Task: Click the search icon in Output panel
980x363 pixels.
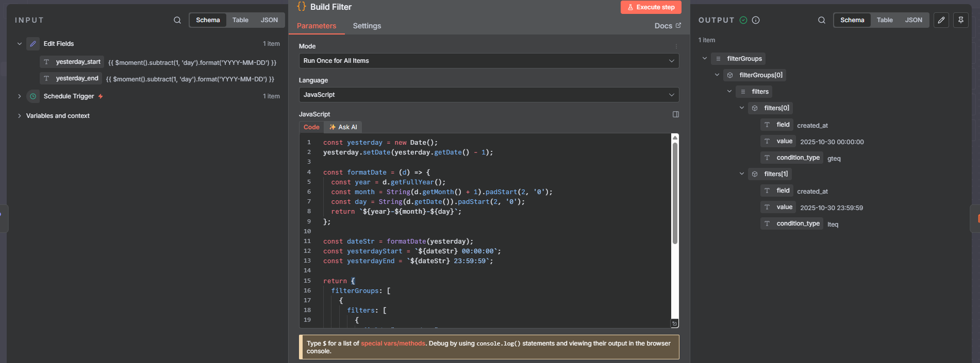Action: (822, 20)
